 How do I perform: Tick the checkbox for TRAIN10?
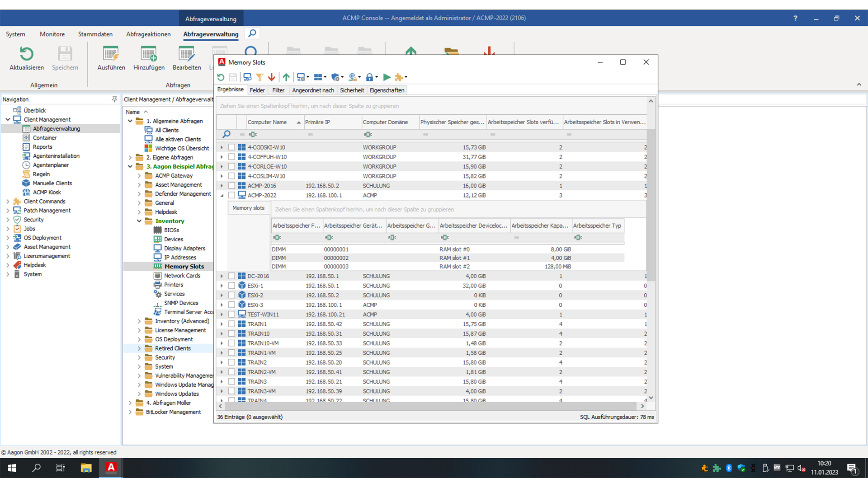[231, 333]
